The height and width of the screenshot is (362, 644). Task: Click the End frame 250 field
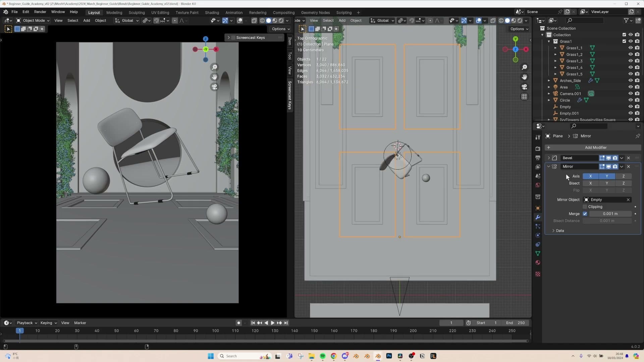[x=516, y=323]
